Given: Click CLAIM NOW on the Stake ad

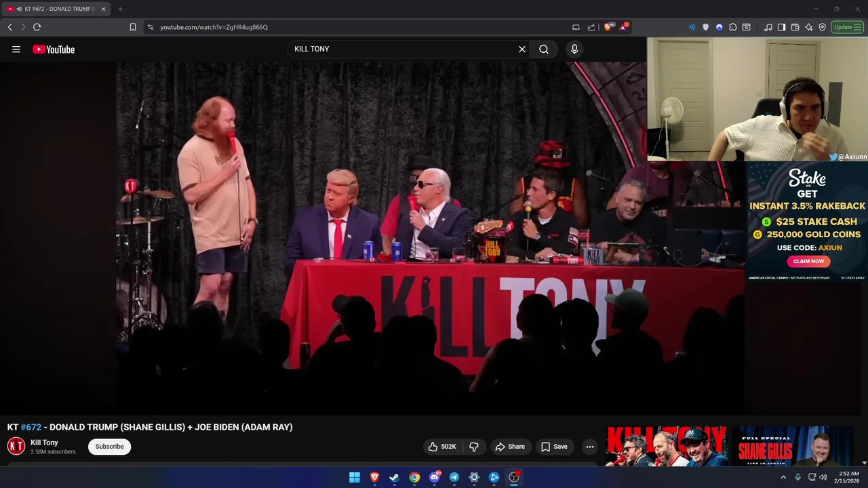Looking at the screenshot, I should 808,261.
